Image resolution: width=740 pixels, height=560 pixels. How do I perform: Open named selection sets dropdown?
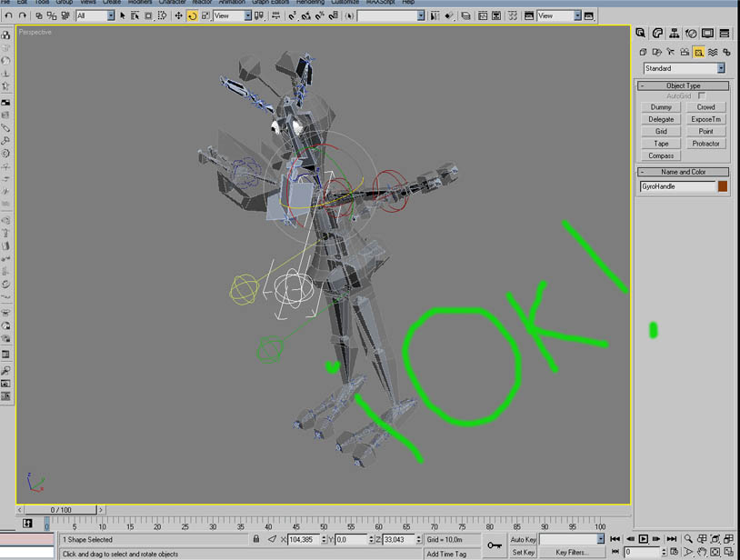click(421, 15)
